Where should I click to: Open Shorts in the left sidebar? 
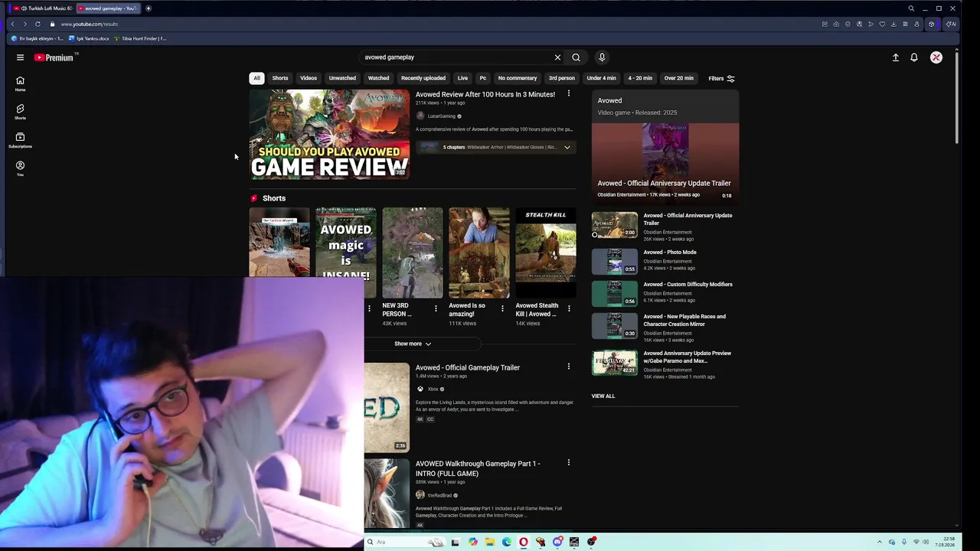(20, 112)
